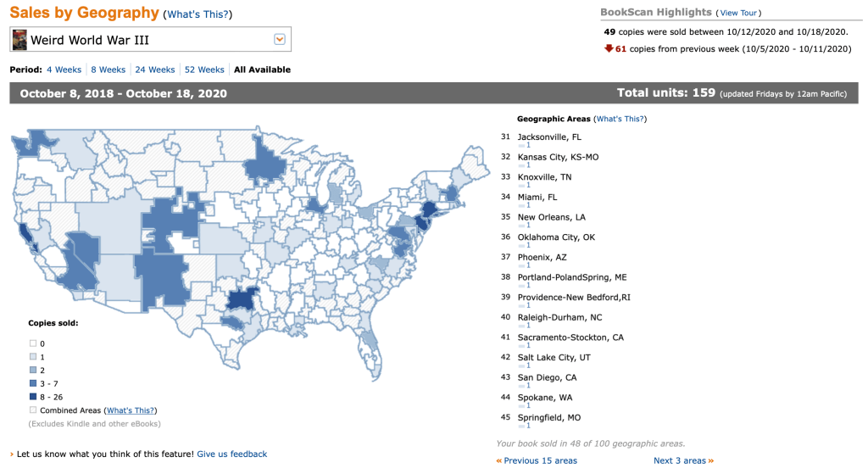This screenshot has height=474, width=868.
Task: Click the red down arrow icon
Action: [609, 48]
